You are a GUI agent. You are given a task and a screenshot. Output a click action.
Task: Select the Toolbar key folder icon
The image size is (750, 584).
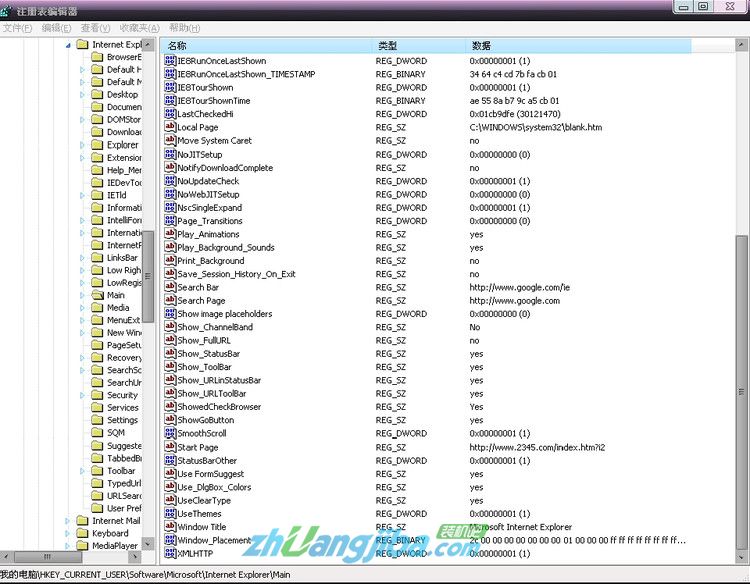click(98, 471)
